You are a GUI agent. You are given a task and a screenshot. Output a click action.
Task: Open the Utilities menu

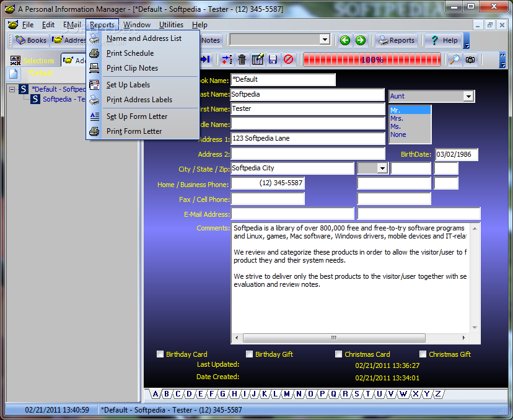171,25
